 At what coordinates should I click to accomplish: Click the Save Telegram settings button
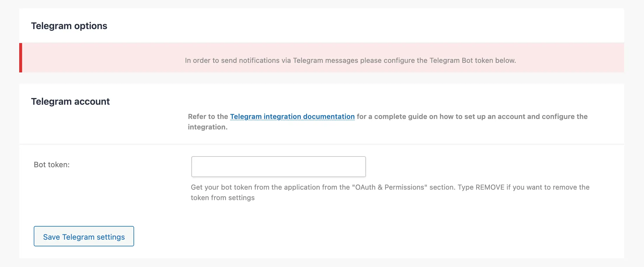point(84,236)
